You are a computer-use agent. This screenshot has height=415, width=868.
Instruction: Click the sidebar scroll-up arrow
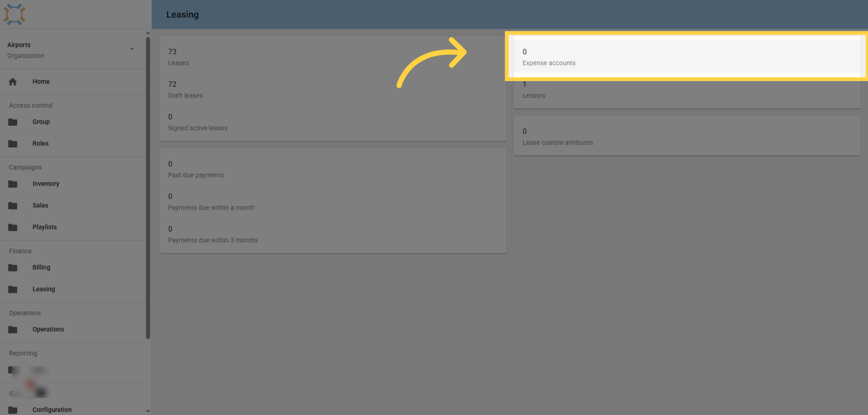148,33
